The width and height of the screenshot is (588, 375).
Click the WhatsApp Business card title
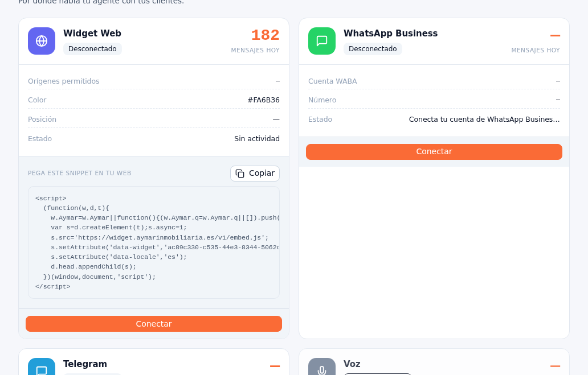(x=390, y=34)
